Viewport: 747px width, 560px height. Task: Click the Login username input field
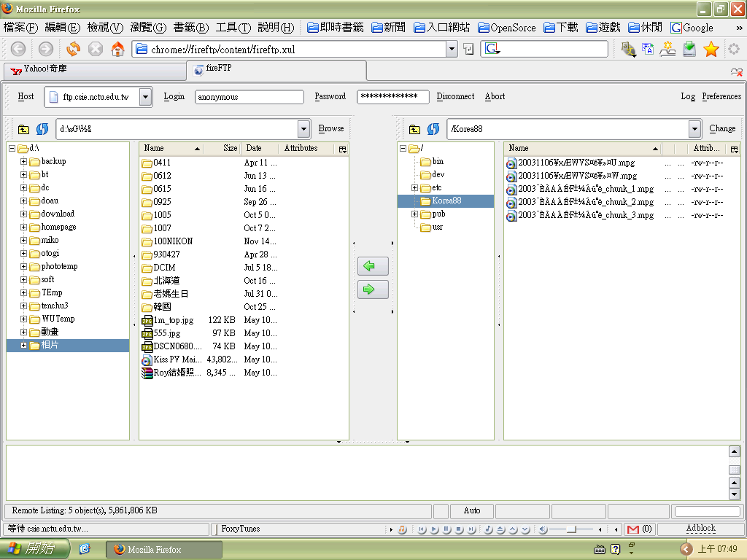[x=249, y=97]
